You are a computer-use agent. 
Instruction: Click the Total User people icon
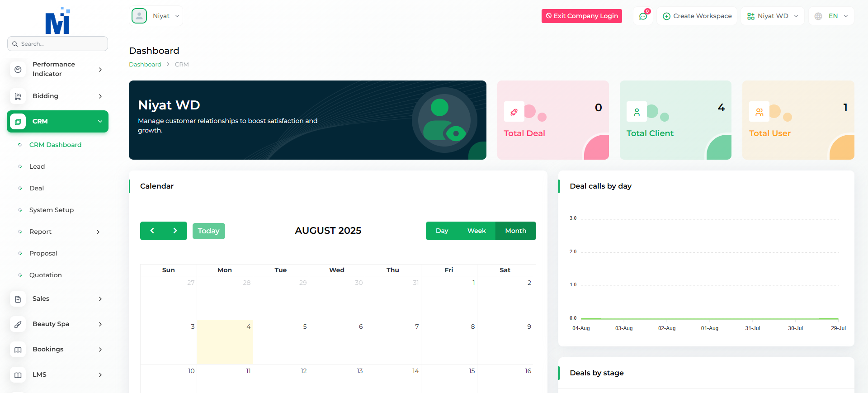pos(759,112)
